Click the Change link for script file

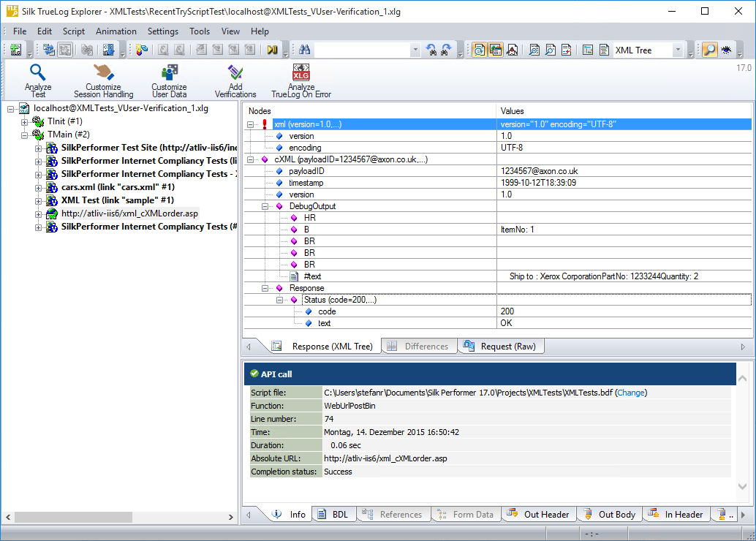[x=631, y=393]
